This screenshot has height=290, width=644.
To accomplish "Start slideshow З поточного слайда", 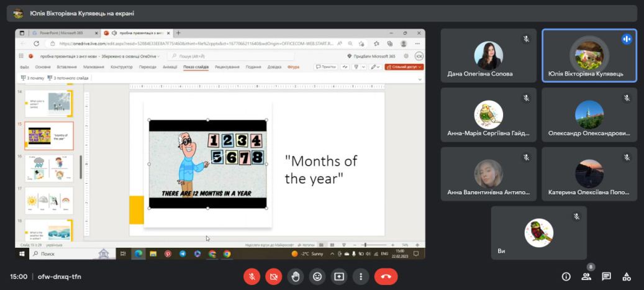I will pos(68,78).
